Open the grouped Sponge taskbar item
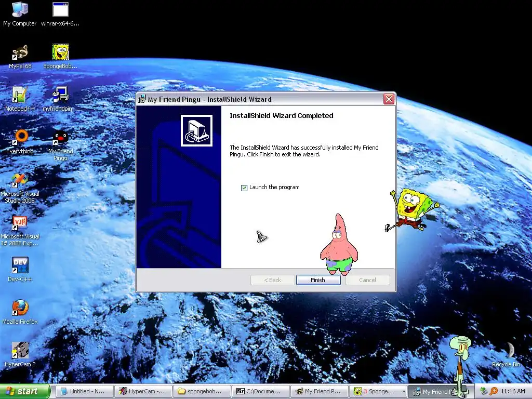532x399 pixels. coord(379,392)
